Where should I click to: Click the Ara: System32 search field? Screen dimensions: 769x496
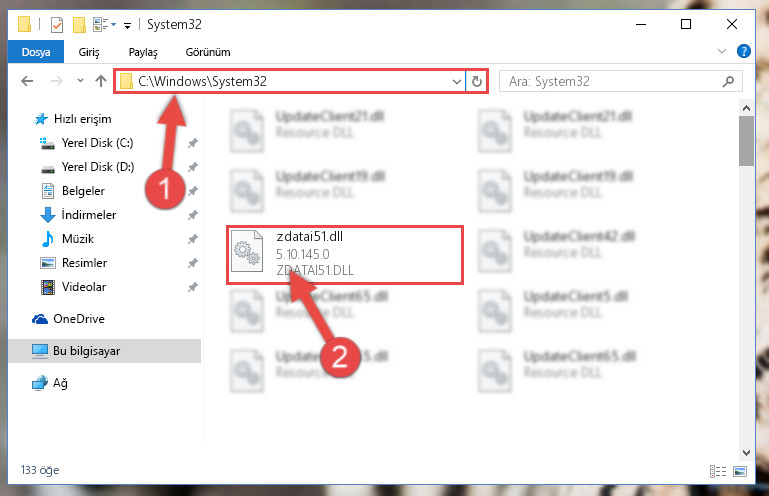coord(613,81)
